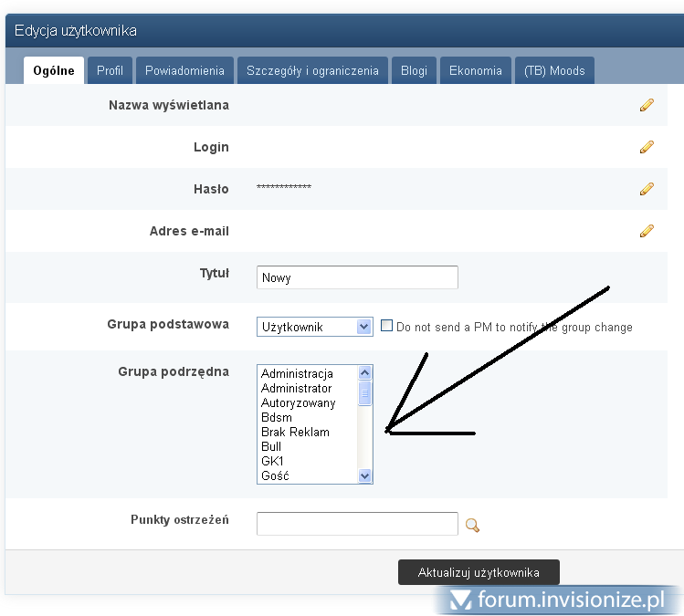Click the pencil icon for Adres e-mail
Image resolution: width=684 pixels, height=616 pixels.
tap(647, 231)
